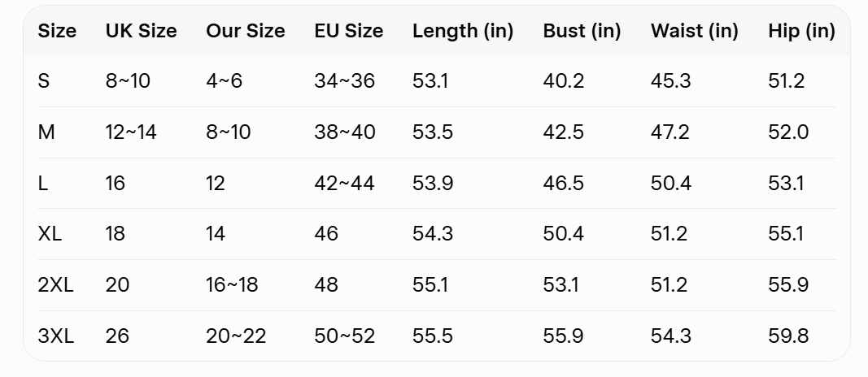Click the 20~22 Our Size cell
This screenshot has width=868, height=377.
[236, 336]
